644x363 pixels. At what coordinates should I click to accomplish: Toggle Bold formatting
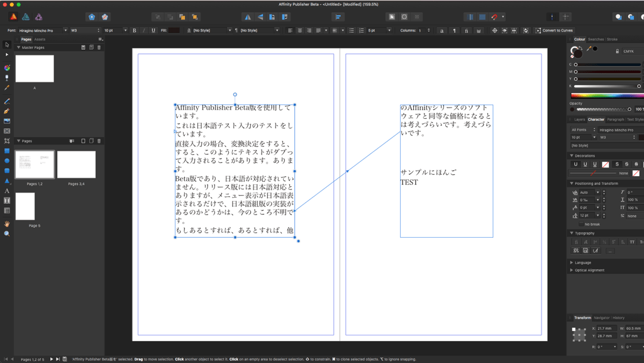[135, 30]
